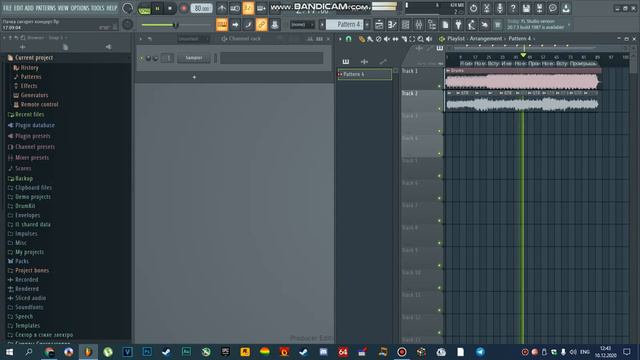Open the pattern selector showing Pattern 4
Screen dimensions: 640x360
click(344, 24)
